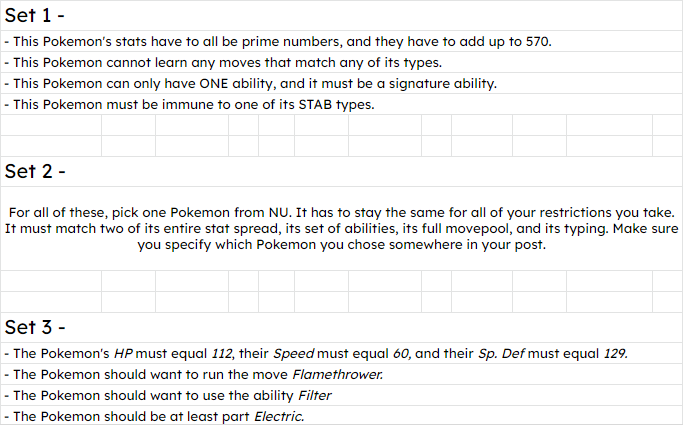Click the prime numbers stats restriction row

pos(342,41)
